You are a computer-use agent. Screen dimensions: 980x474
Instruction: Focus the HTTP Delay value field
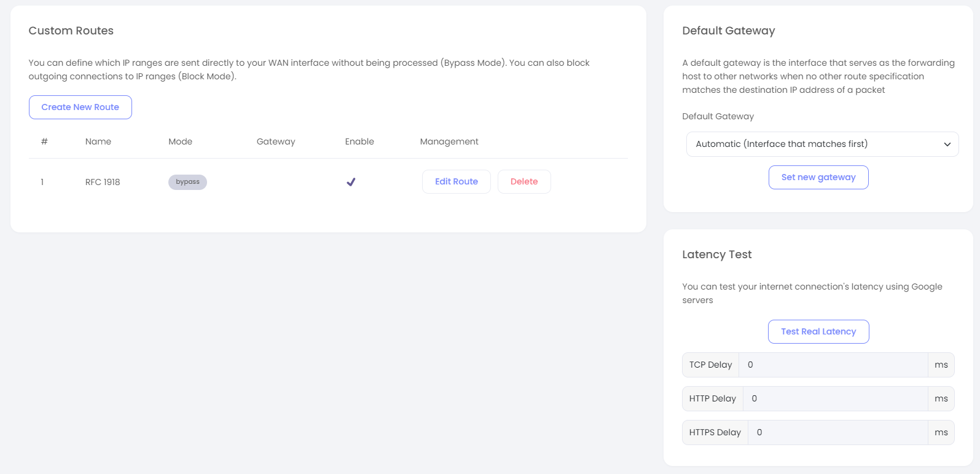[x=835, y=398]
